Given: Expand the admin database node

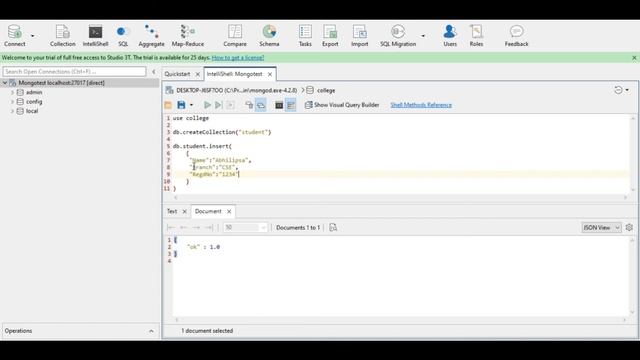Looking at the screenshot, I should (12, 93).
